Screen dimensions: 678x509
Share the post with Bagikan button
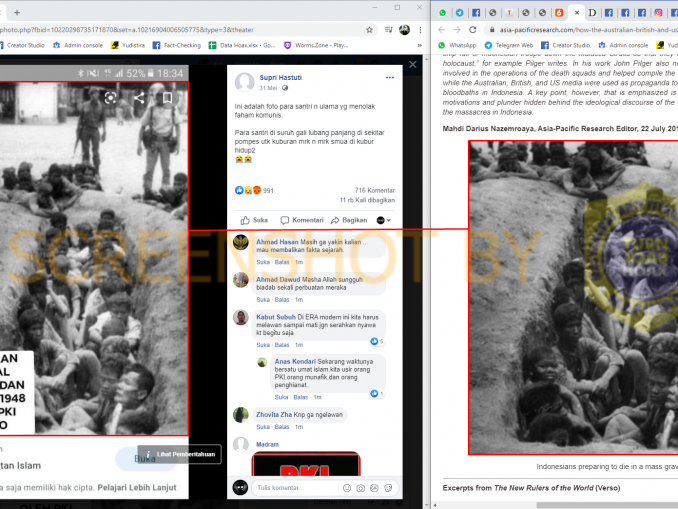point(349,220)
